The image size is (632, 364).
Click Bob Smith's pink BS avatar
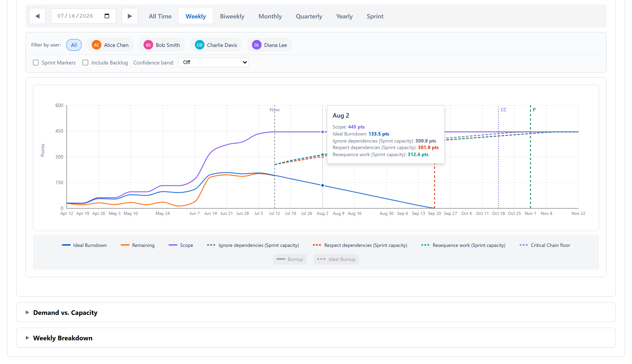(x=148, y=45)
